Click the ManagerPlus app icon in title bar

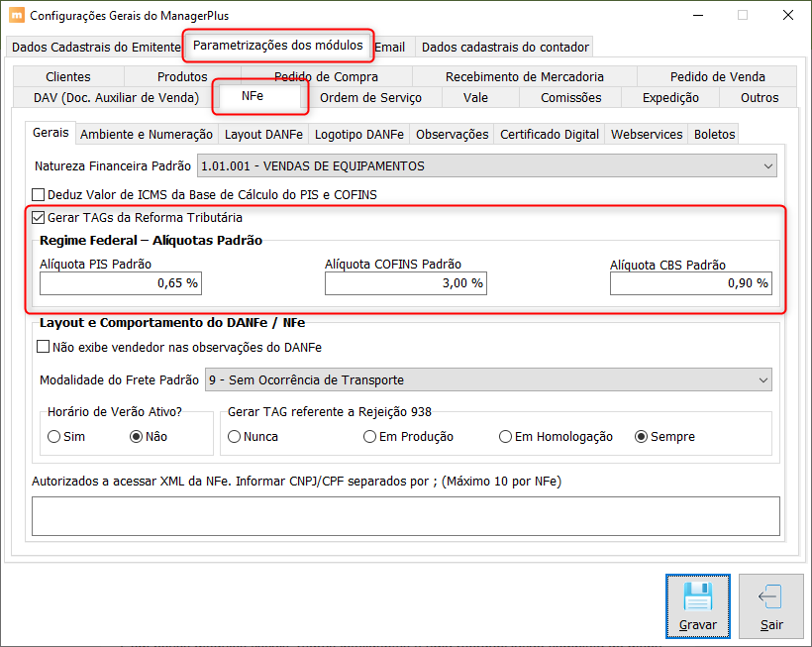16,16
